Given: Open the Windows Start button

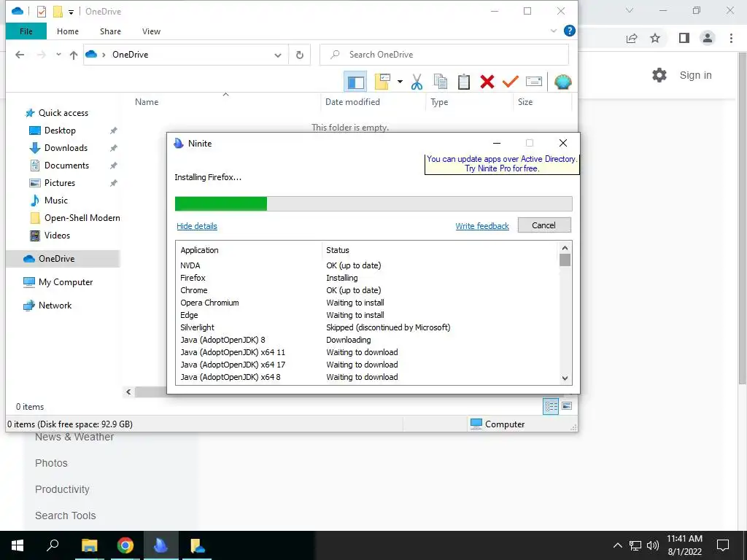Looking at the screenshot, I should pyautogui.click(x=18, y=545).
